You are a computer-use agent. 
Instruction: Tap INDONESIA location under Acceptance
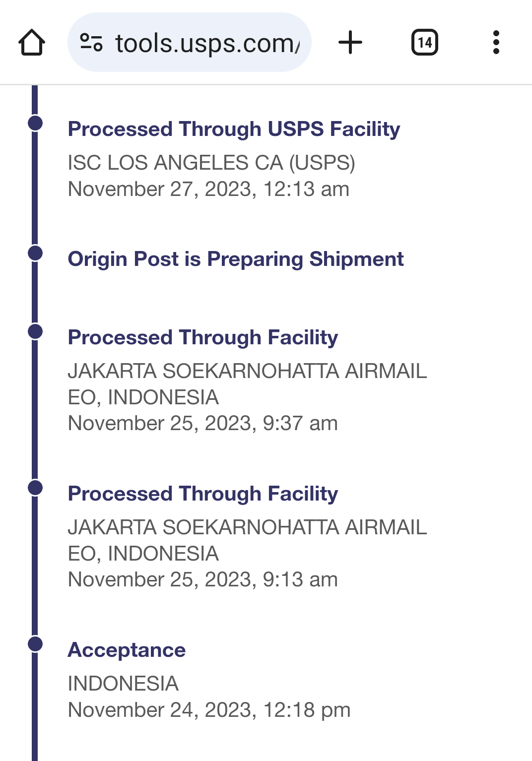[123, 684]
